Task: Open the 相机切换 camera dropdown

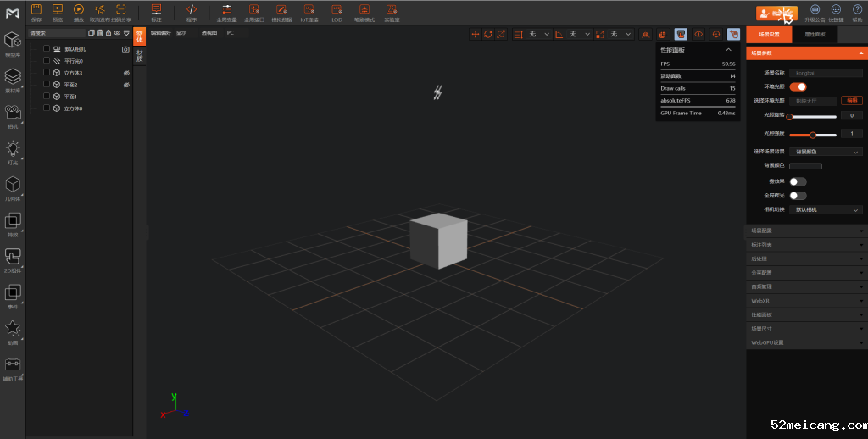Action: (826, 209)
